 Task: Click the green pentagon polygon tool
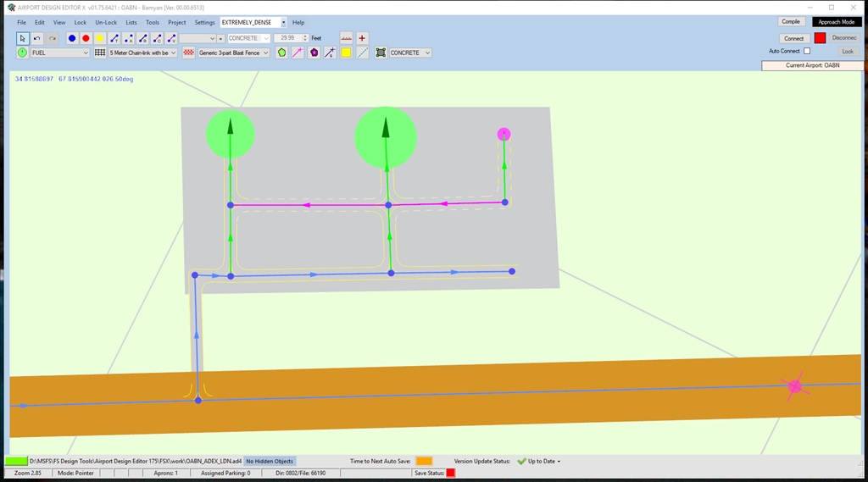point(282,53)
